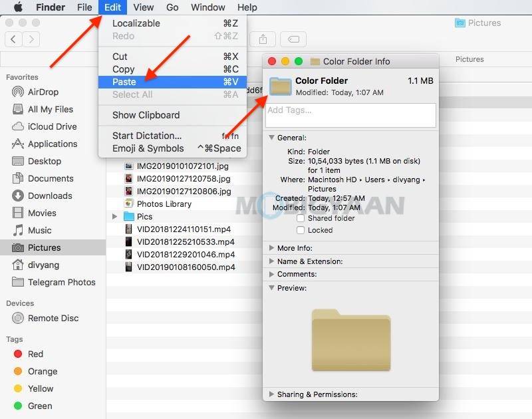Enable the Shared folder checkbox
532x419 pixels.
(301, 218)
